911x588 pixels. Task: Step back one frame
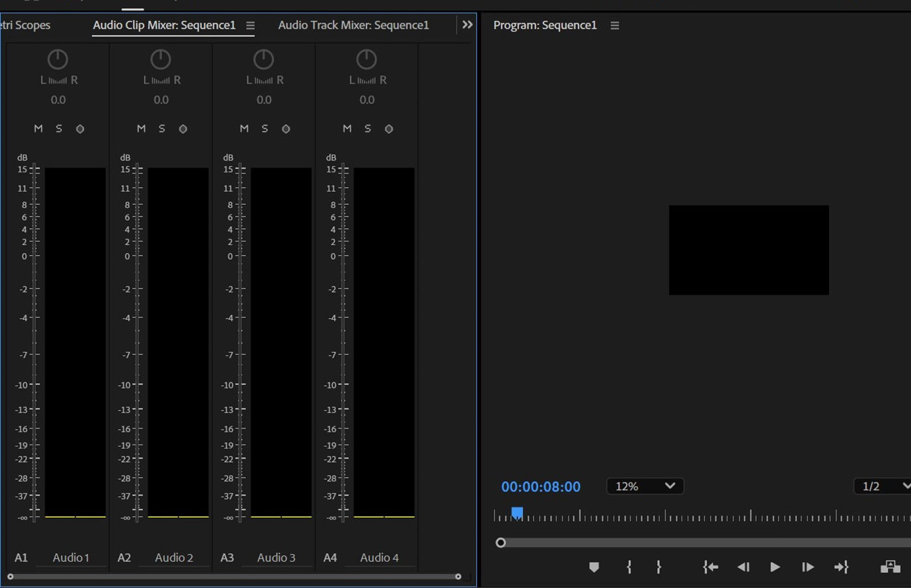pyautogui.click(x=743, y=567)
